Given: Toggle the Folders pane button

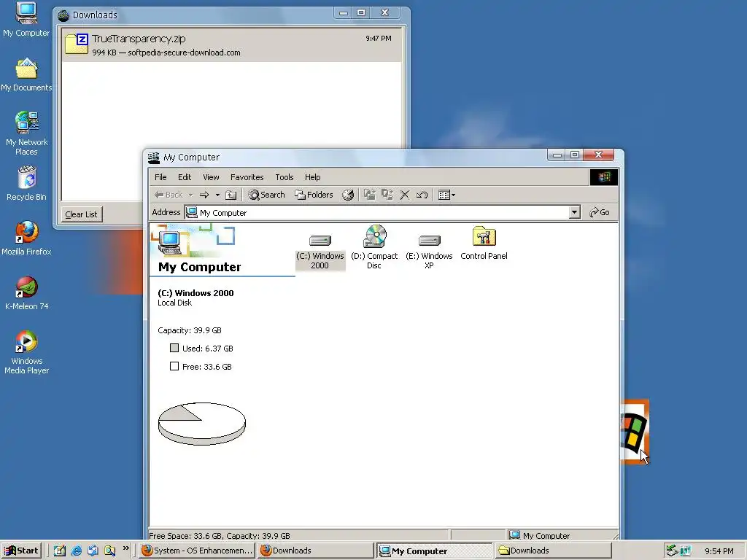Looking at the screenshot, I should (314, 195).
